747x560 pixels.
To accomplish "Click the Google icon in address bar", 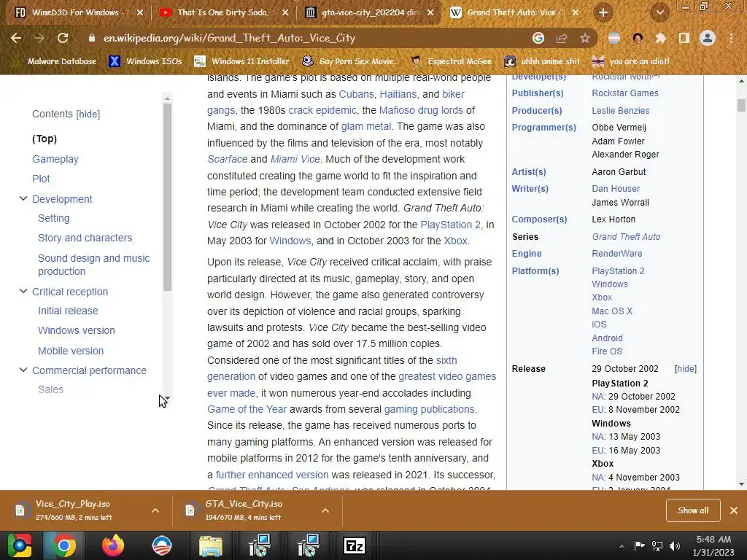I will 538,38.
